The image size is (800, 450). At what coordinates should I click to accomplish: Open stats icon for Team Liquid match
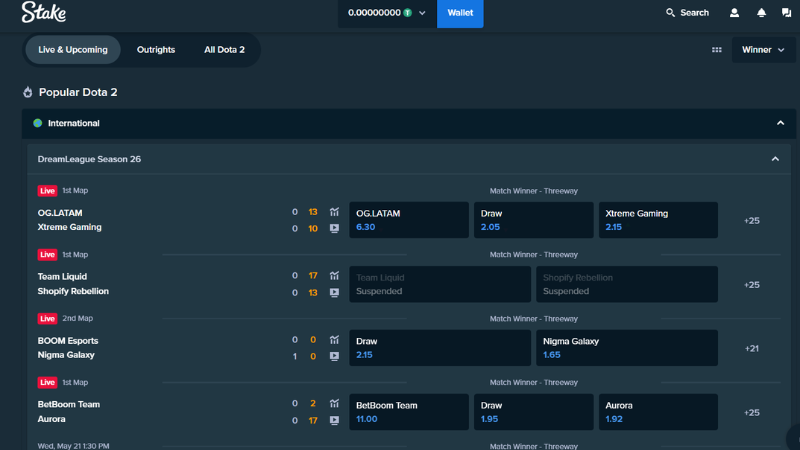pos(334,276)
